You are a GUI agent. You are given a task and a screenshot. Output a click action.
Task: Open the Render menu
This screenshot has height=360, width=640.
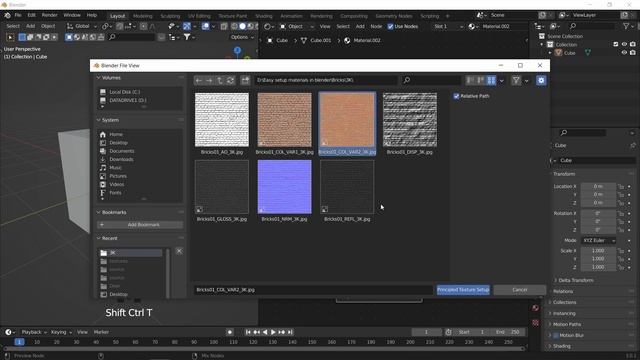[x=49, y=15]
